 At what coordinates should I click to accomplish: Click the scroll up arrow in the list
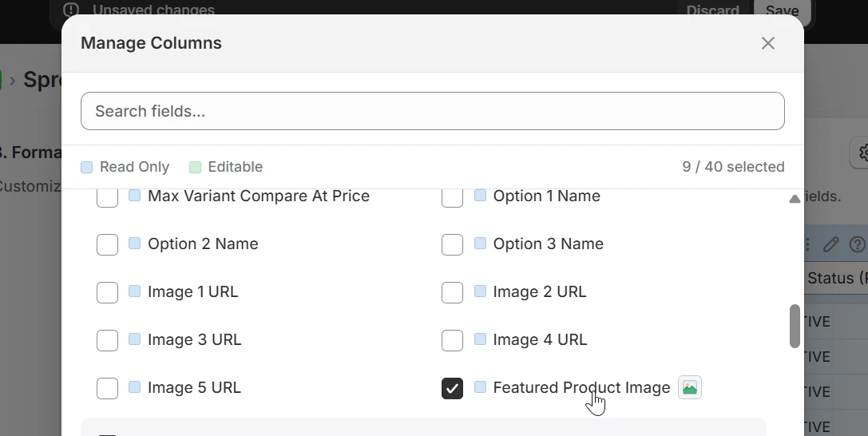[795, 199]
